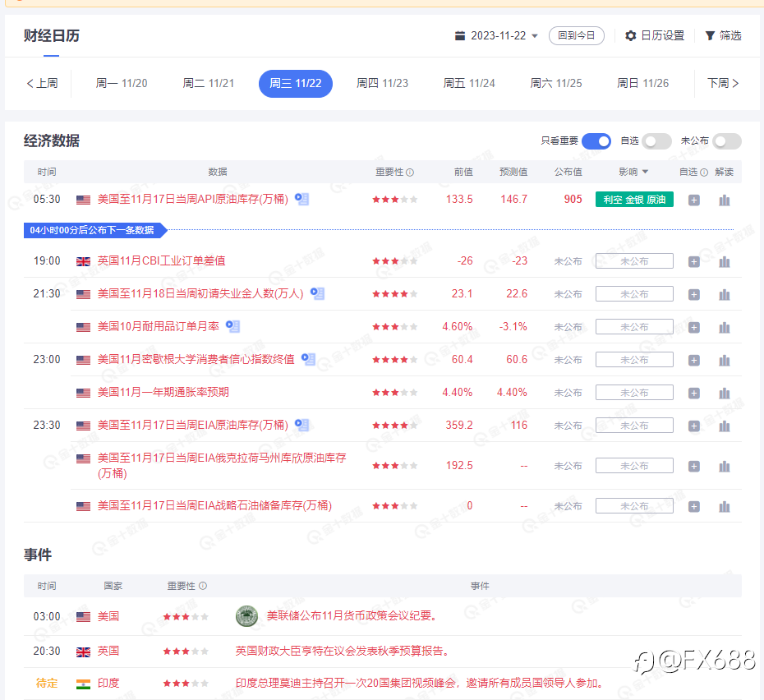Select the 周一 11/20 tab
The image size is (764, 700).
122,83
